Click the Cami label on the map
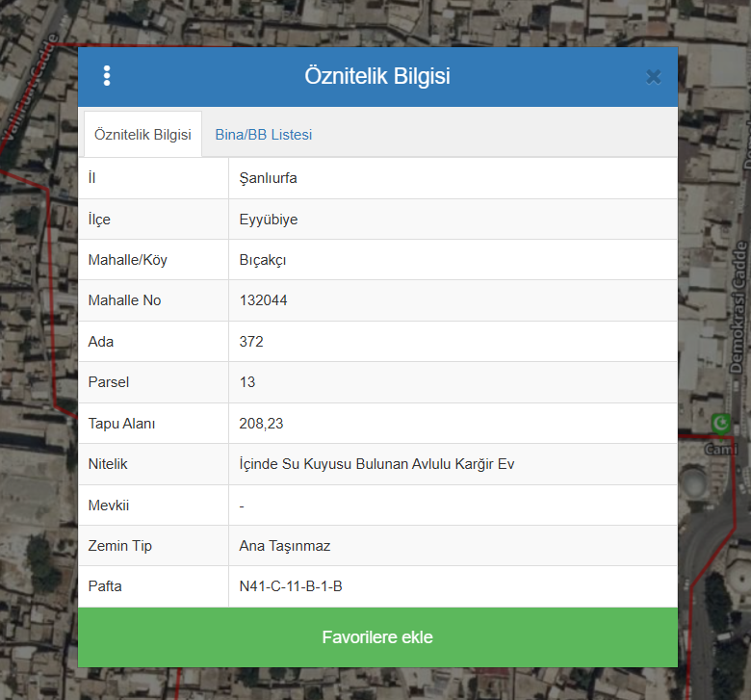 720,449
